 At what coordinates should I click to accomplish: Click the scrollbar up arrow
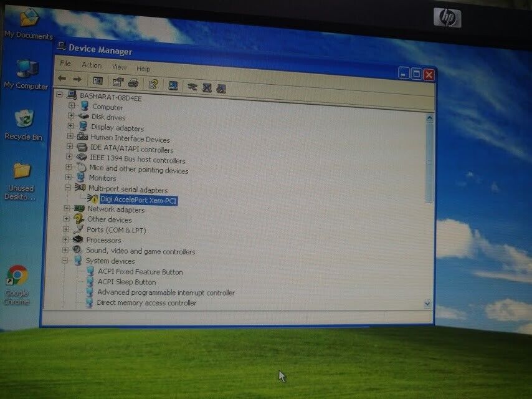430,118
